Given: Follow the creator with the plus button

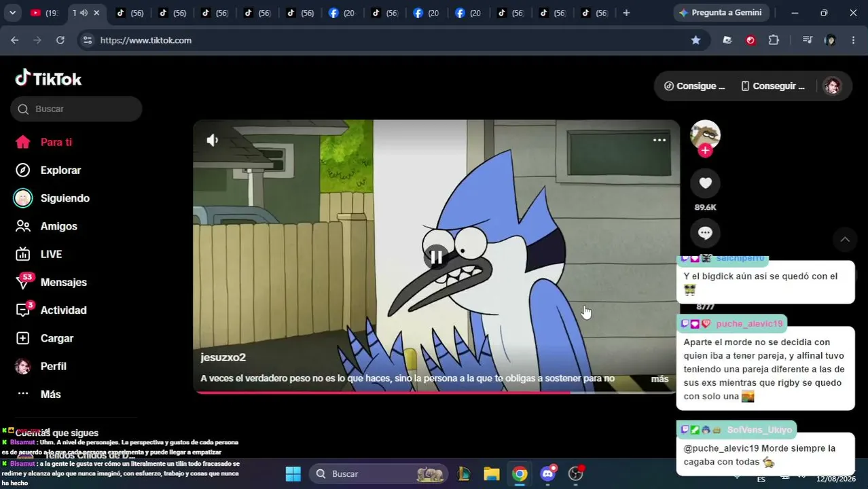Looking at the screenshot, I should click(x=705, y=151).
